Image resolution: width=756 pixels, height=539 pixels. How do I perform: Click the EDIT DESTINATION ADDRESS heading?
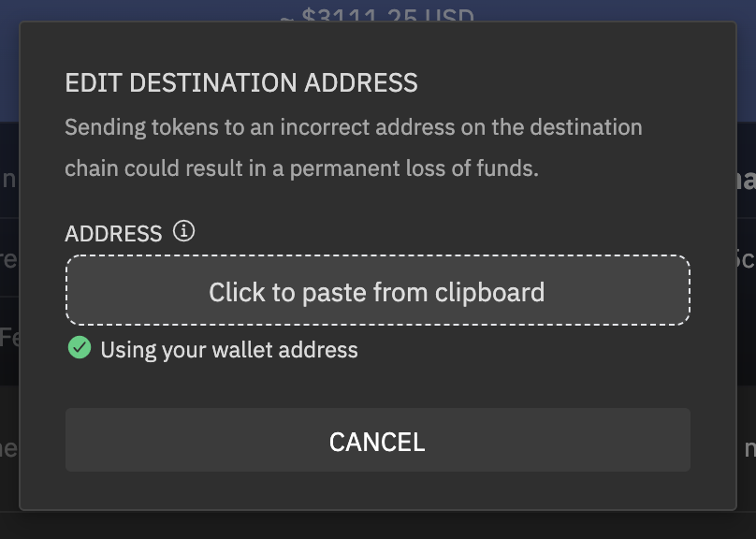tap(241, 83)
